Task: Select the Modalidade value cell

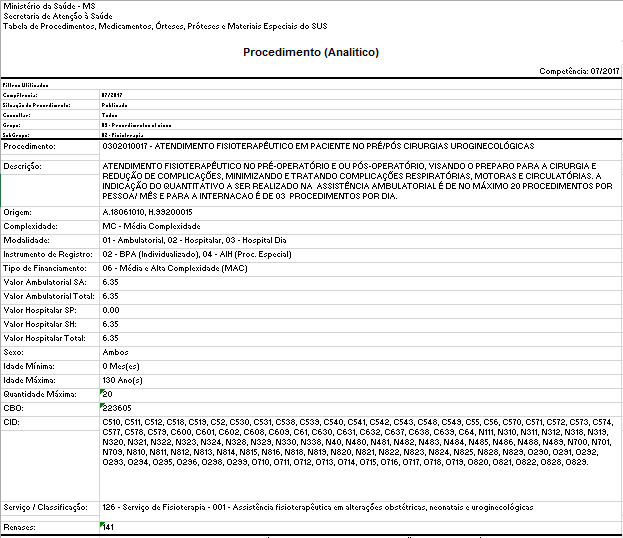Action: (181, 241)
